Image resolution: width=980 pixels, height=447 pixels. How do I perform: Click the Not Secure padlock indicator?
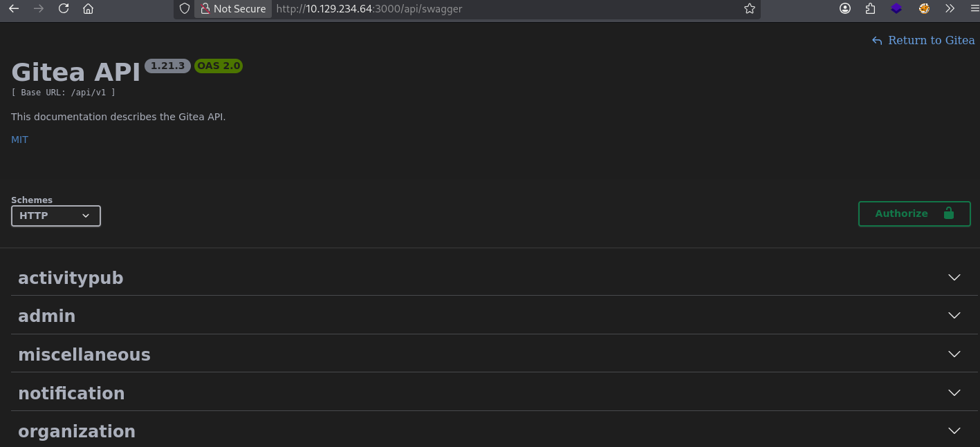233,9
